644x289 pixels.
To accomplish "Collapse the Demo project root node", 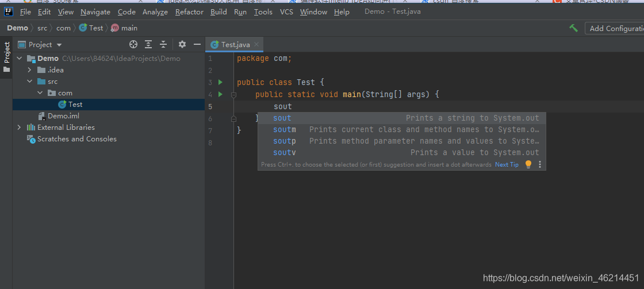I will [x=19, y=58].
